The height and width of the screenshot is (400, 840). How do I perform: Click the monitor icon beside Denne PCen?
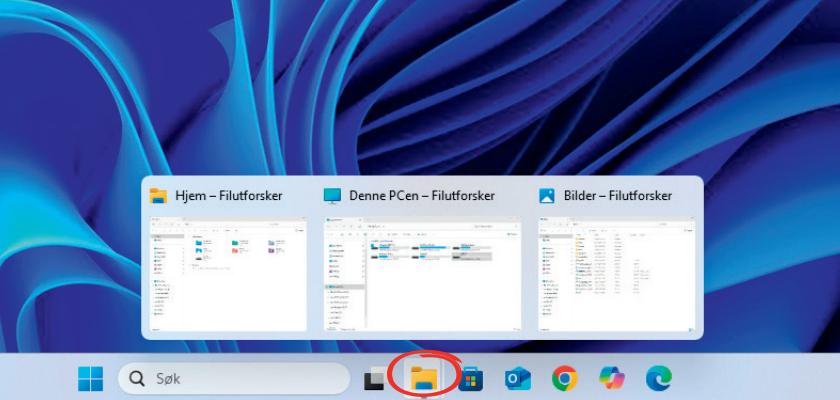pyautogui.click(x=332, y=196)
